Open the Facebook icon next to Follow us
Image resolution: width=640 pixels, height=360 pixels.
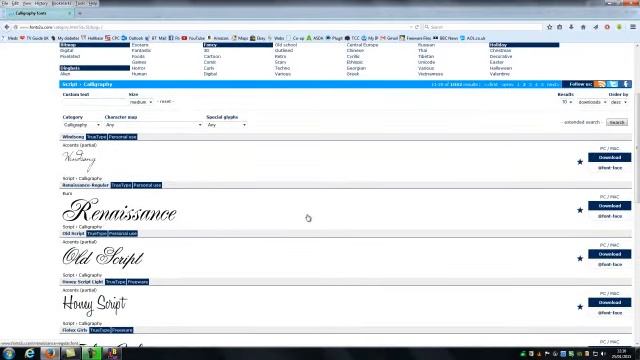pos(626,84)
